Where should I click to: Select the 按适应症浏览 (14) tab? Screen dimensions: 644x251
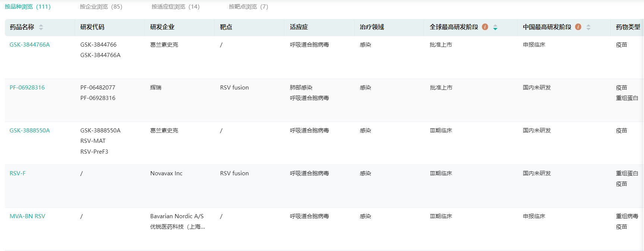tap(176, 7)
